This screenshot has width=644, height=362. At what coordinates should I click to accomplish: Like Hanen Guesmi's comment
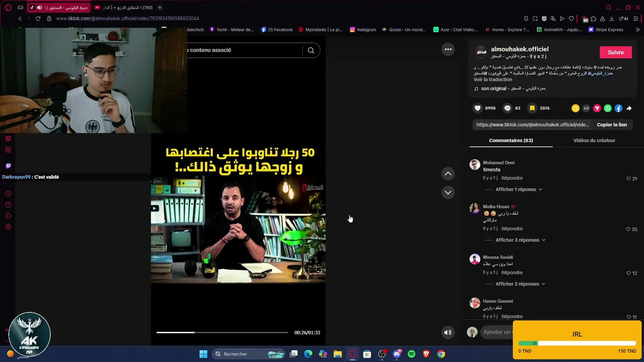[x=628, y=317]
